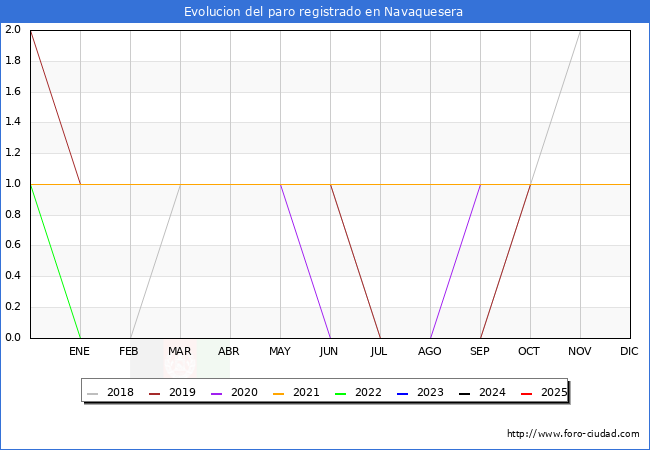Click the 1.6 y-axis value
Image resolution: width=650 pixels, height=450 pixels.
tap(13, 91)
